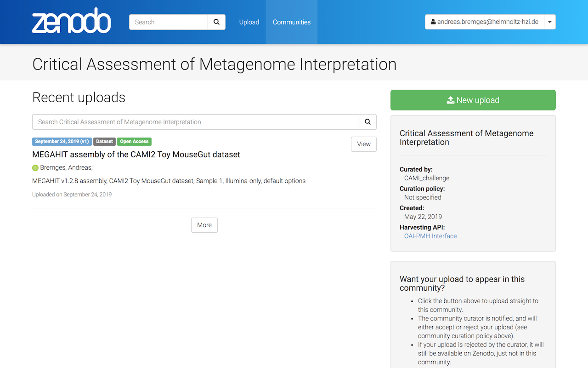Click the green ORCID icon beside Bremges
The height and width of the screenshot is (368, 588).
pos(35,168)
